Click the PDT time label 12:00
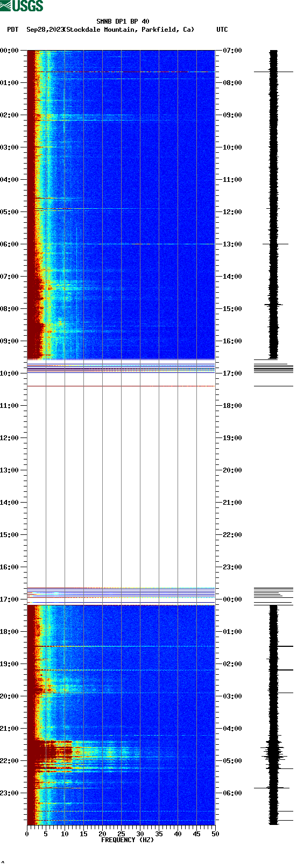This screenshot has height=868, width=297. point(10,438)
